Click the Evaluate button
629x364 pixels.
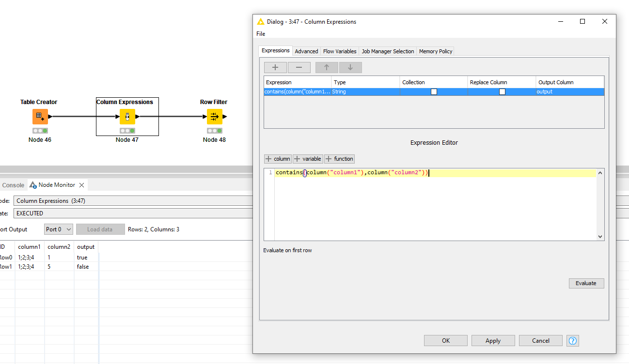(x=586, y=283)
